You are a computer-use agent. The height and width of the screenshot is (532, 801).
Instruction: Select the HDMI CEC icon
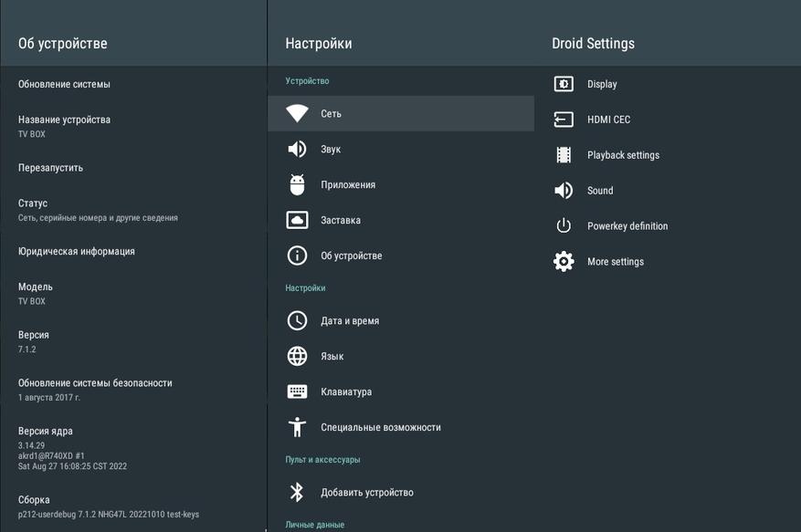(x=564, y=120)
